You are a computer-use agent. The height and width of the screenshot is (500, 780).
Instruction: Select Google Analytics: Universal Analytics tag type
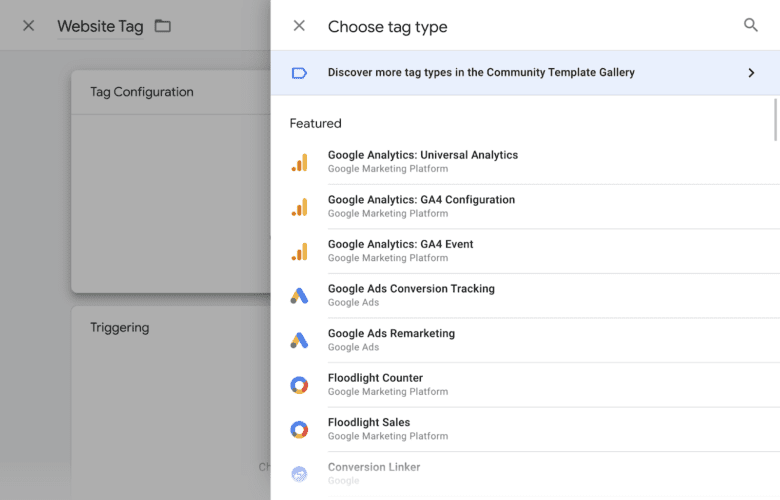click(423, 156)
